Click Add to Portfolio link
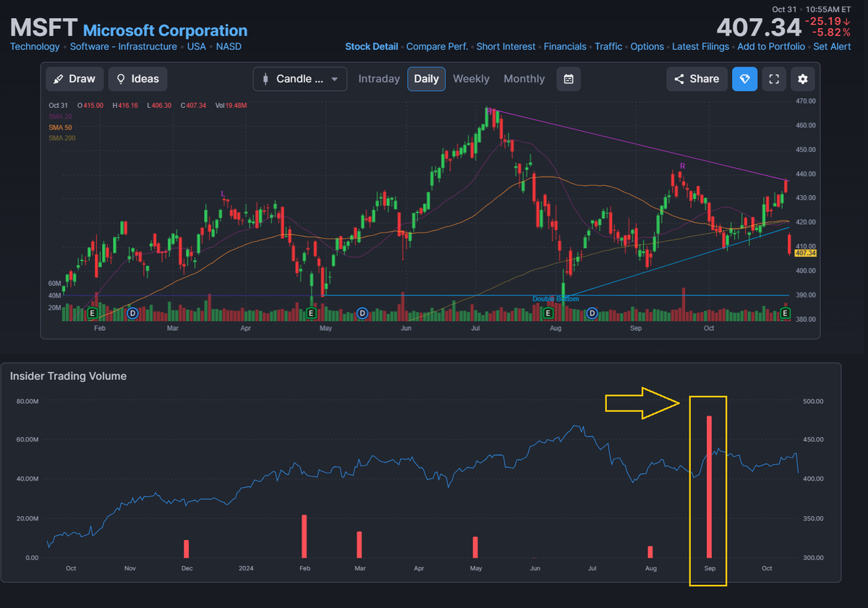868x608 pixels. click(x=771, y=46)
